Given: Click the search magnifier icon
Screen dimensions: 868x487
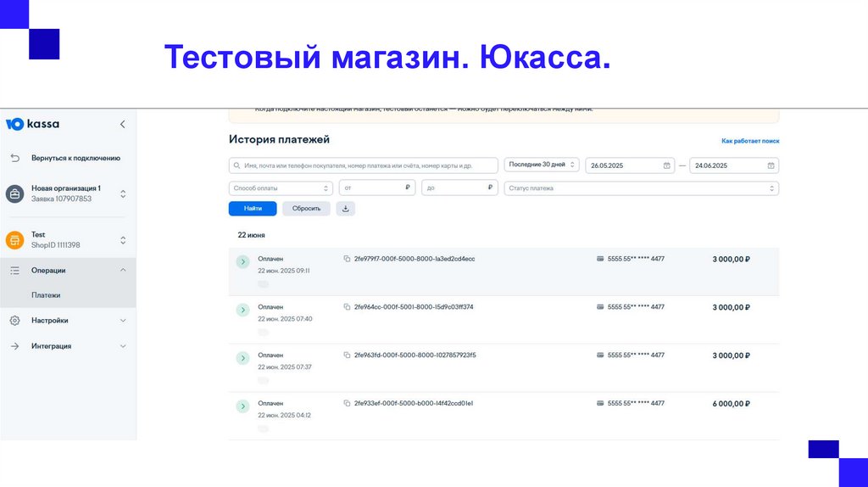Looking at the screenshot, I should click(x=237, y=165).
